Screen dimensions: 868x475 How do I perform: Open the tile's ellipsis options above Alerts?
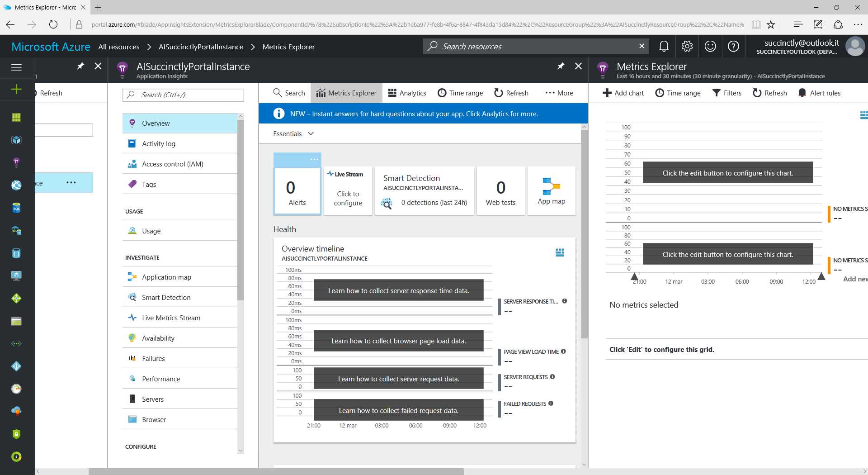(x=314, y=159)
